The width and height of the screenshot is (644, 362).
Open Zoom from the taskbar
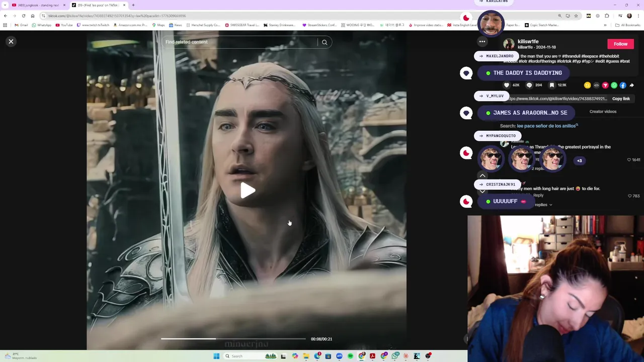coord(339,356)
